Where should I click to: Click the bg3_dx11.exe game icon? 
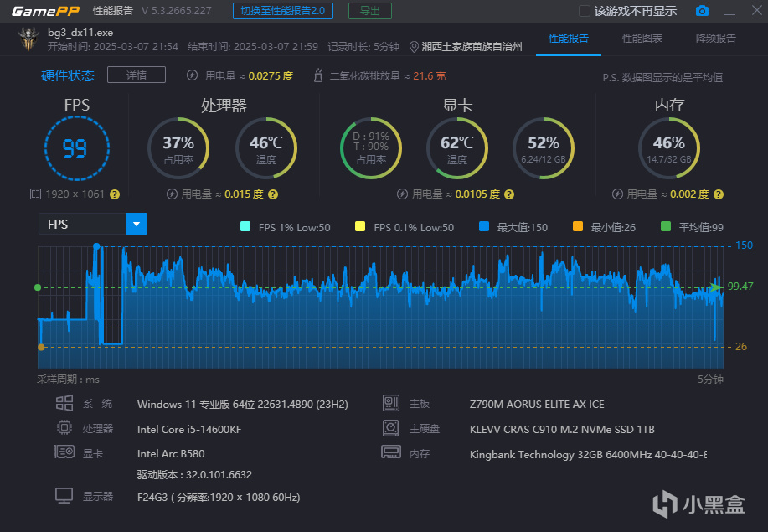click(x=28, y=39)
